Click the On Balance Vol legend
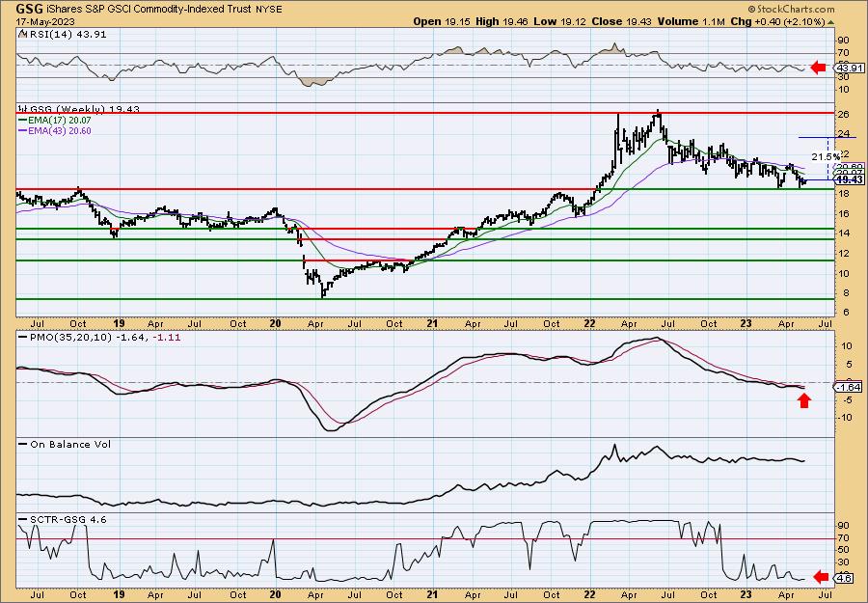 click(65, 444)
